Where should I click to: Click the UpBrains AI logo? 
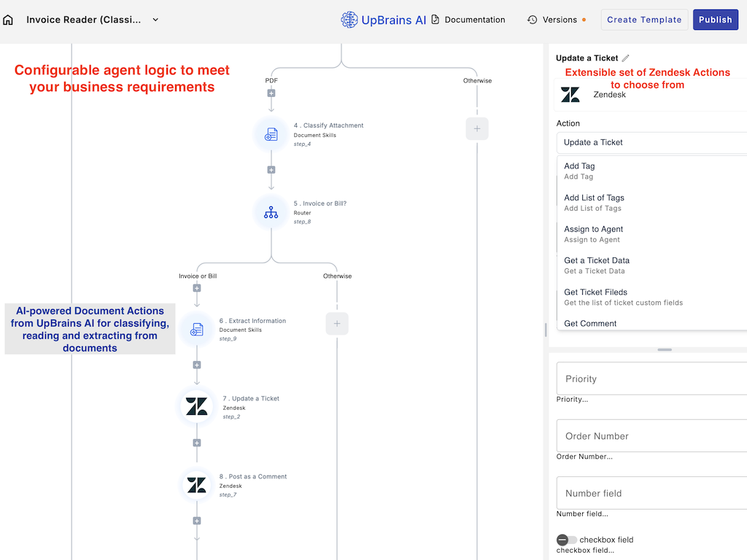click(349, 20)
